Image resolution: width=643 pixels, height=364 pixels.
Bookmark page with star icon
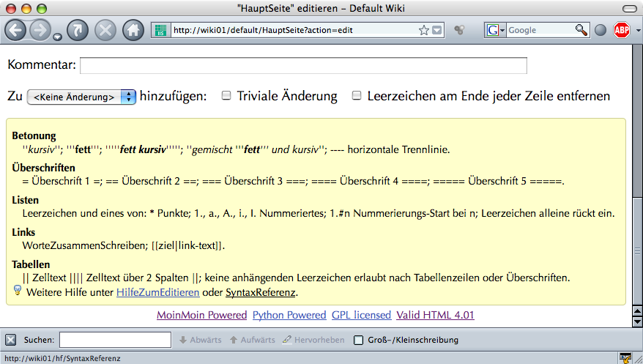[423, 30]
